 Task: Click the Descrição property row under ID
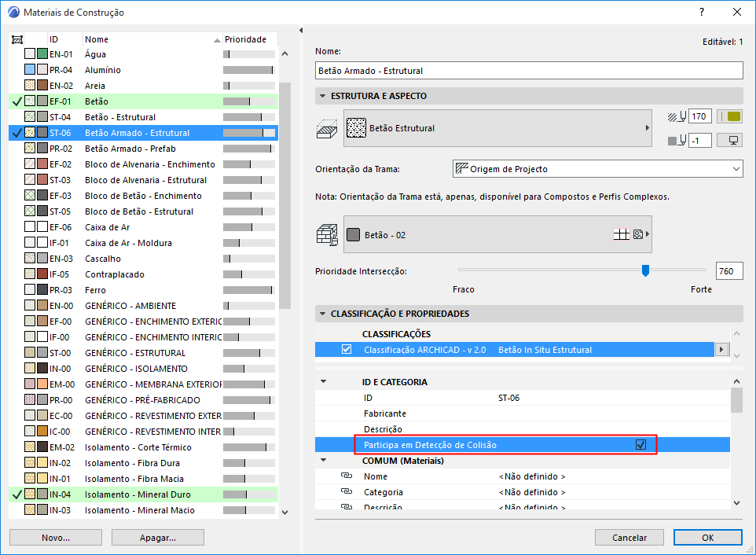[523, 428]
